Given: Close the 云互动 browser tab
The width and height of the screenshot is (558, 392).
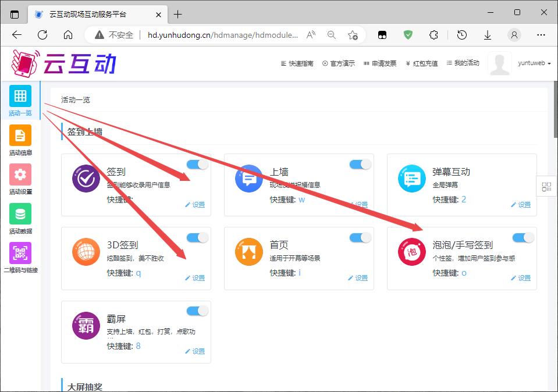Looking at the screenshot, I should [x=158, y=15].
